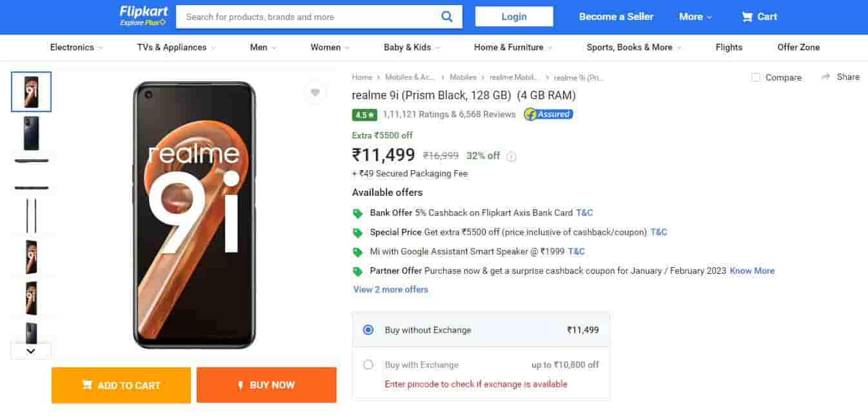The height and width of the screenshot is (420, 868).
Task: Open price breakdown info icon next to 32% off
Action: [511, 156]
